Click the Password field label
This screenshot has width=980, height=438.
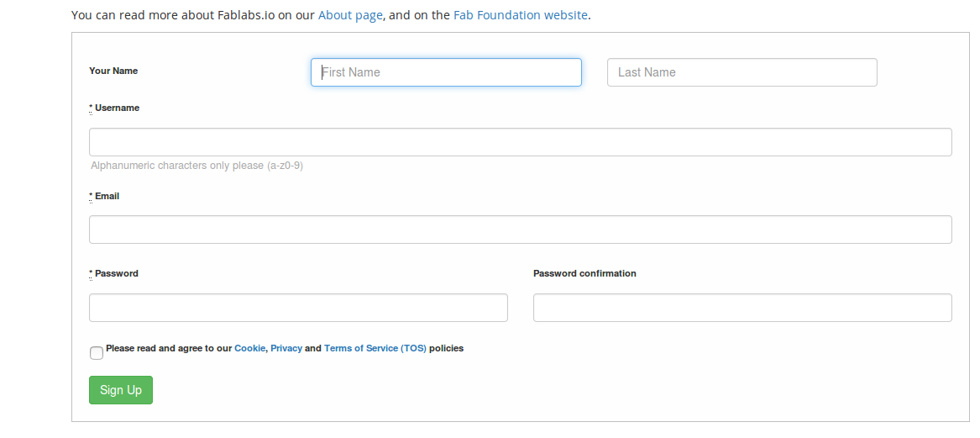point(116,273)
